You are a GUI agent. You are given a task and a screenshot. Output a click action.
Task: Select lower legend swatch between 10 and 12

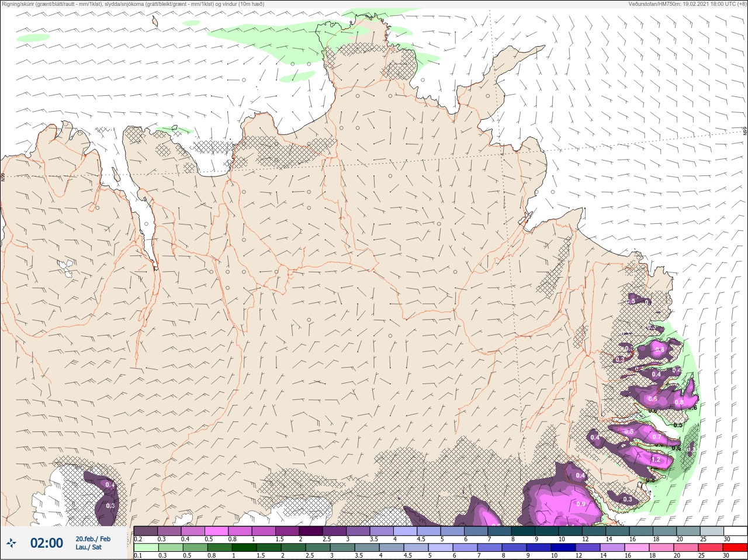click(x=563, y=548)
